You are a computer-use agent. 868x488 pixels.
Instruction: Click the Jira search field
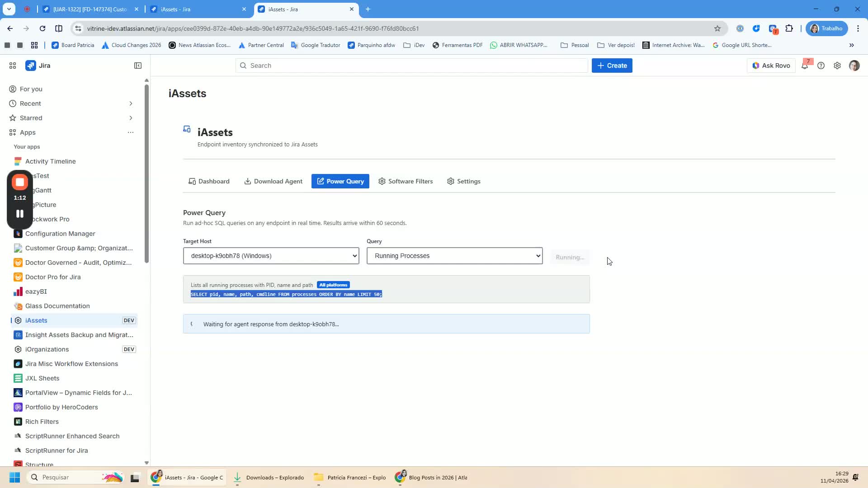(411, 66)
